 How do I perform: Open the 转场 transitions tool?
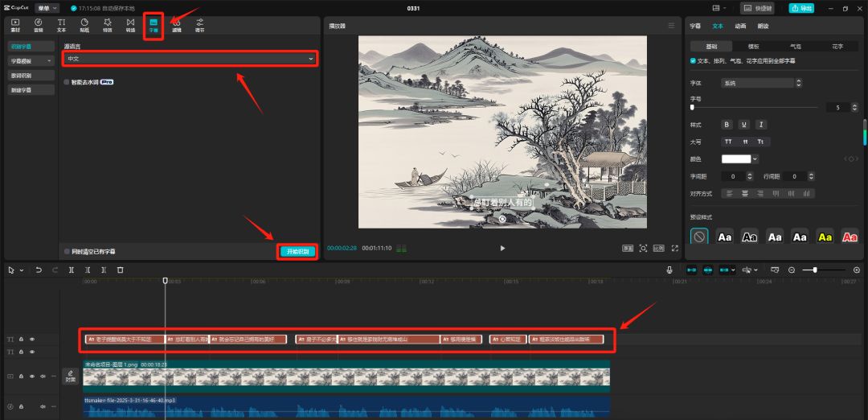(x=130, y=24)
